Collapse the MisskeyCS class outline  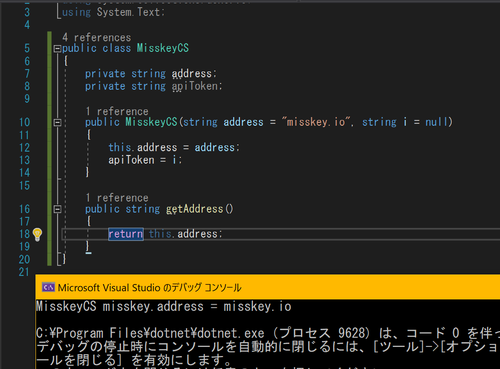click(57, 49)
